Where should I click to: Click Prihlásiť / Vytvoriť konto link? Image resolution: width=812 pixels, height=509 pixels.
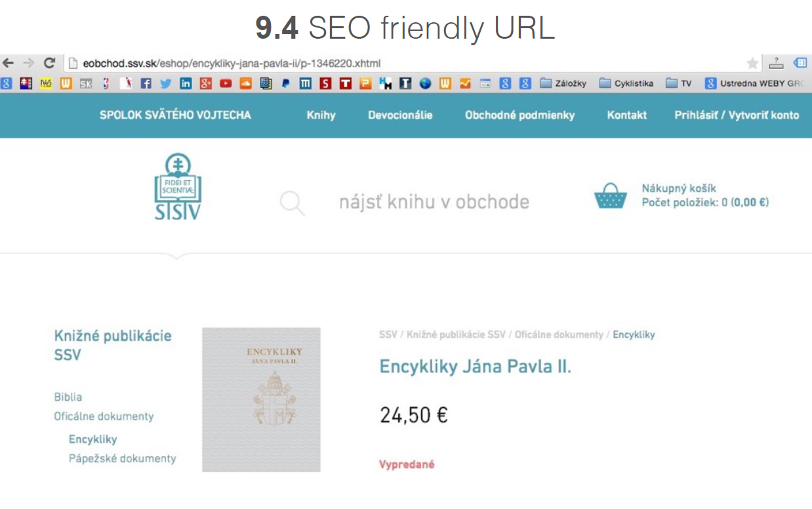point(737,115)
